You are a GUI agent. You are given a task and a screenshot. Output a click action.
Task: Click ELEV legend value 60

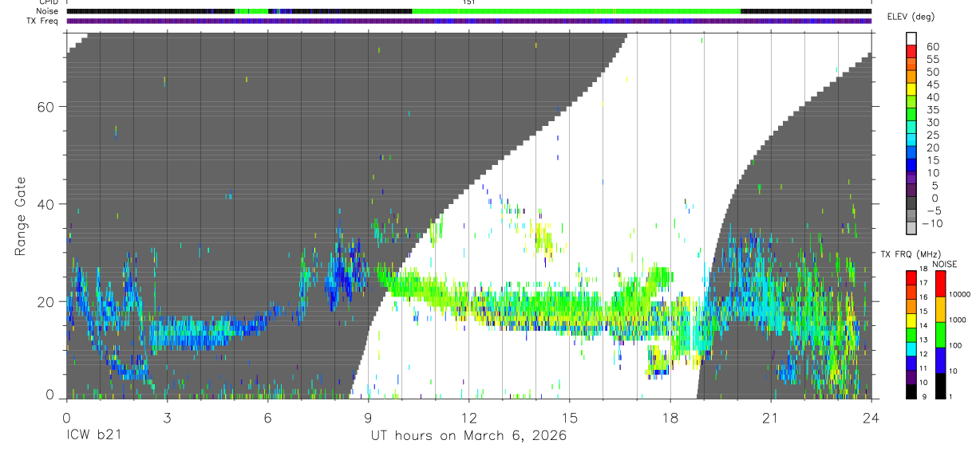934,46
